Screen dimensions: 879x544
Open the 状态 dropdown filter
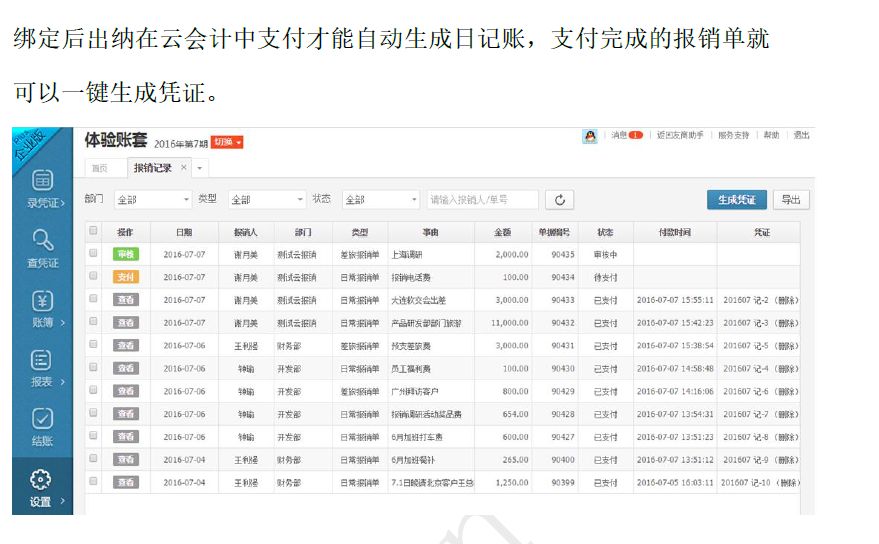[x=380, y=200]
